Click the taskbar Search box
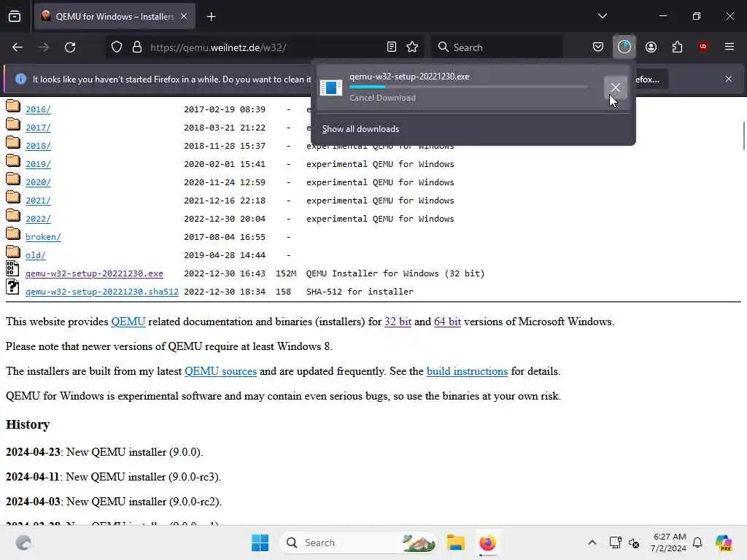 pyautogui.click(x=358, y=542)
